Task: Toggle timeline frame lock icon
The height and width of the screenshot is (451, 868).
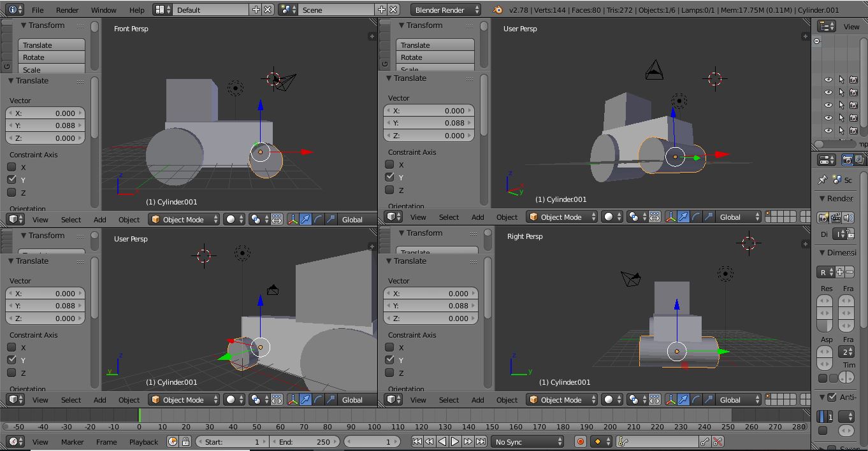Action: tap(185, 441)
